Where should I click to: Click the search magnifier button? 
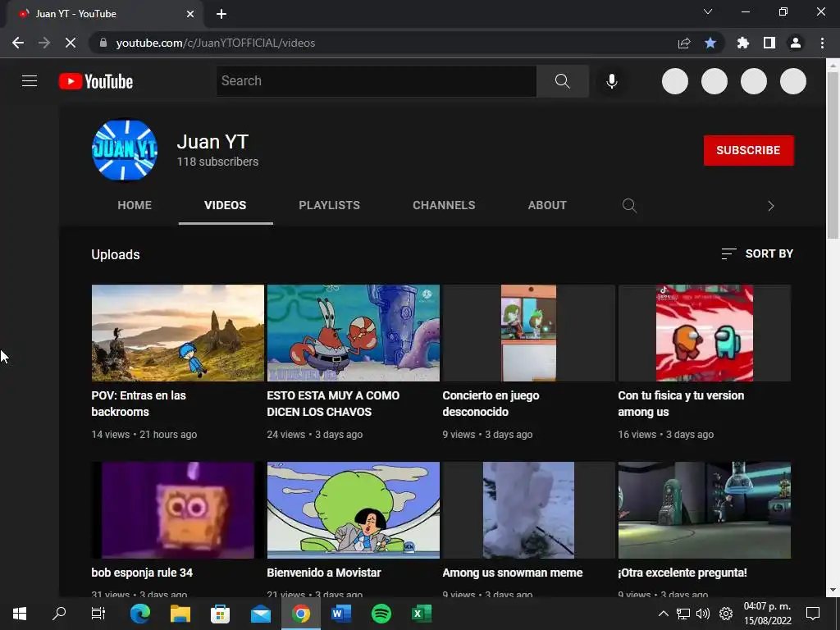pyautogui.click(x=563, y=81)
